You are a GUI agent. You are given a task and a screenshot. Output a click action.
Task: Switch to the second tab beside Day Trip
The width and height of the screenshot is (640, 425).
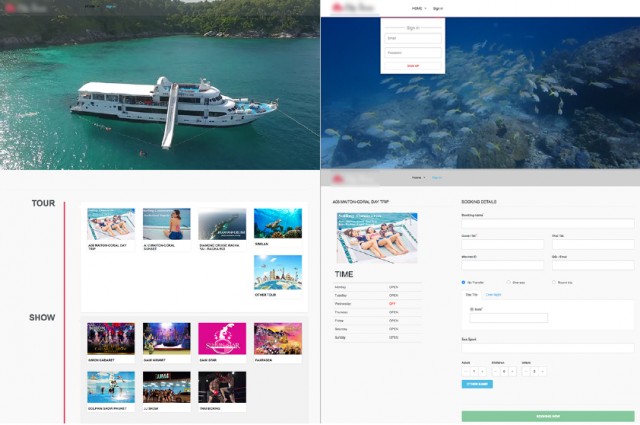pyautogui.click(x=493, y=295)
